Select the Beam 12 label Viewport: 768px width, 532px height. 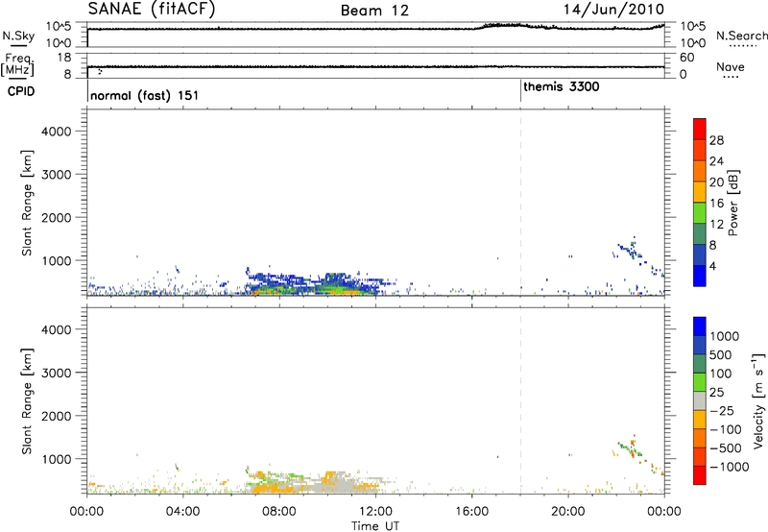374,11
